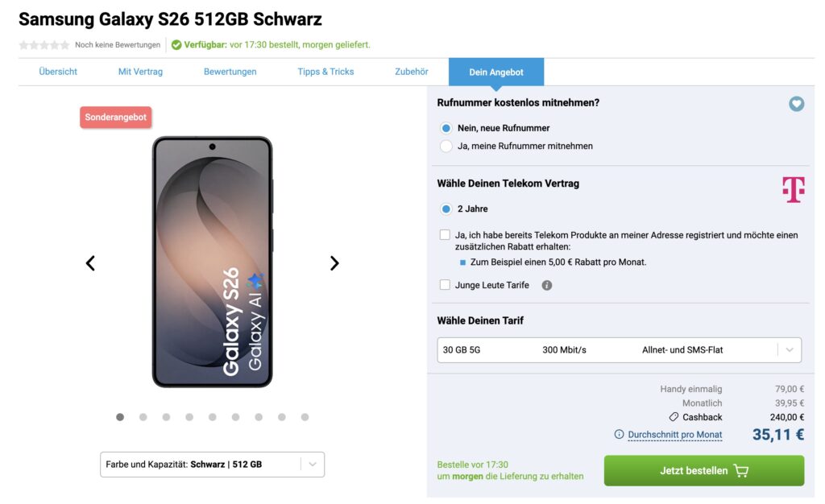Click the Jetzt bestellen button
Screen dimensions: 825x504
click(703, 471)
